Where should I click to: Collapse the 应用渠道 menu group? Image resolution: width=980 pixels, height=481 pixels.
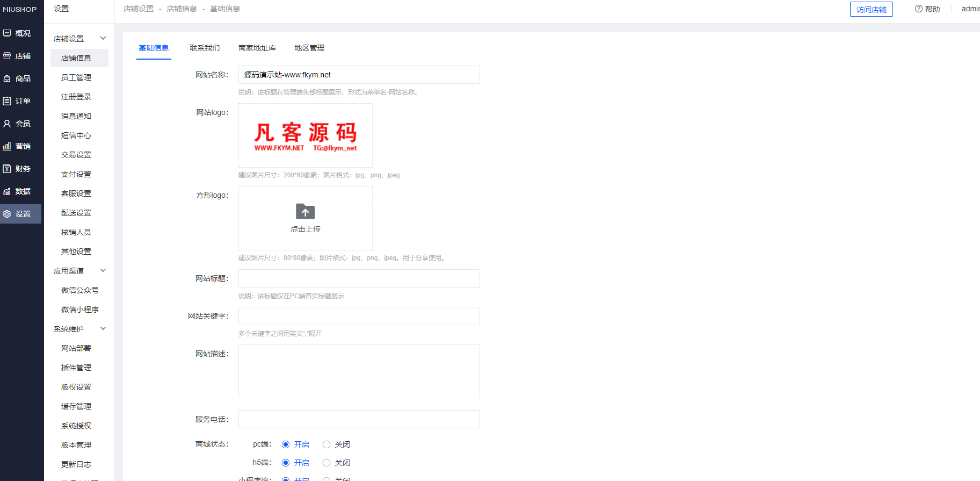pyautogui.click(x=103, y=271)
